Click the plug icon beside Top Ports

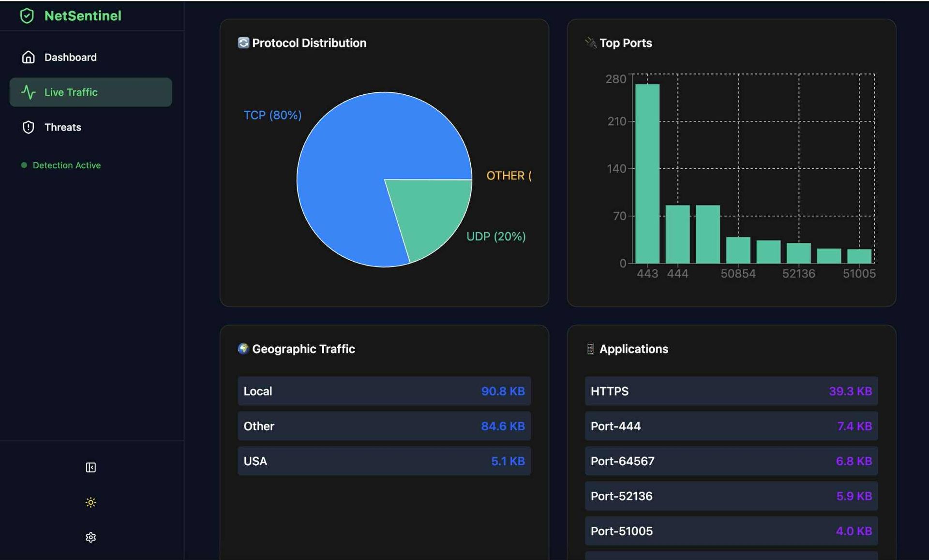[x=590, y=43]
